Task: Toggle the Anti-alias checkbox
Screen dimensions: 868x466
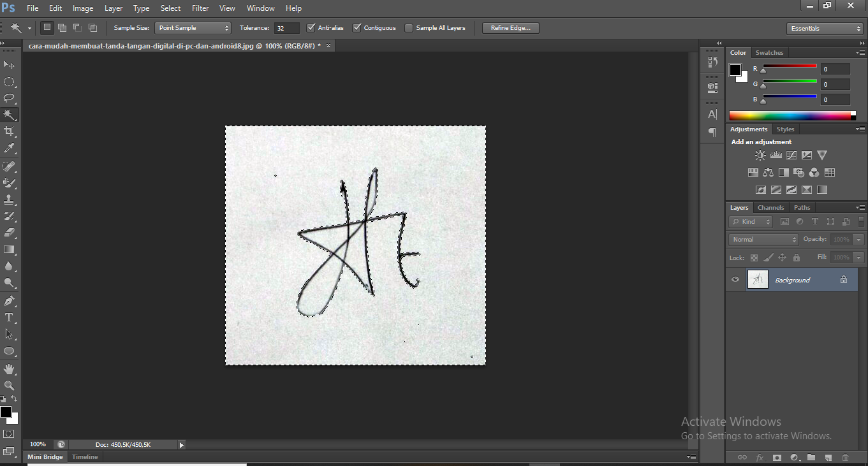Action: click(311, 28)
